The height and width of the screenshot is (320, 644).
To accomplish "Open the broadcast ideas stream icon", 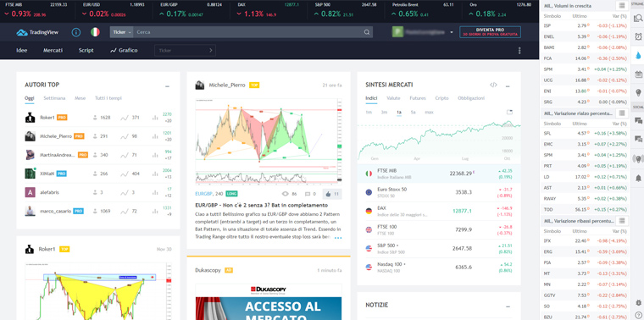I will point(638,158).
